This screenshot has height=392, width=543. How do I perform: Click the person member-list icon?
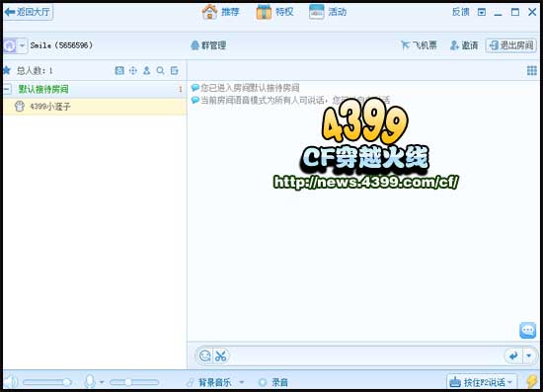(x=147, y=71)
